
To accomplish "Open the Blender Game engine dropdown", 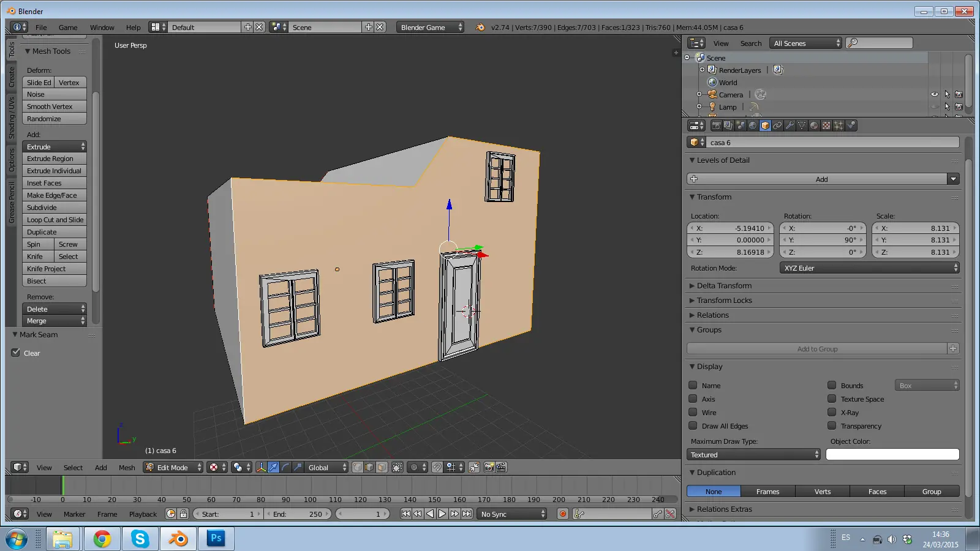I will coord(430,28).
